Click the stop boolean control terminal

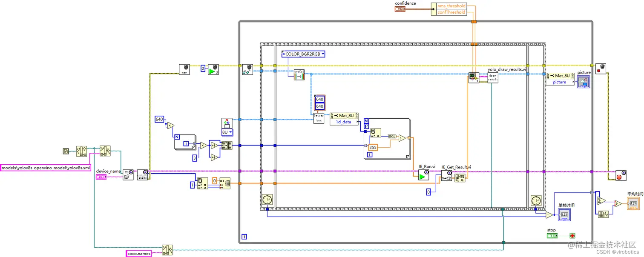pyautogui.click(x=552, y=235)
